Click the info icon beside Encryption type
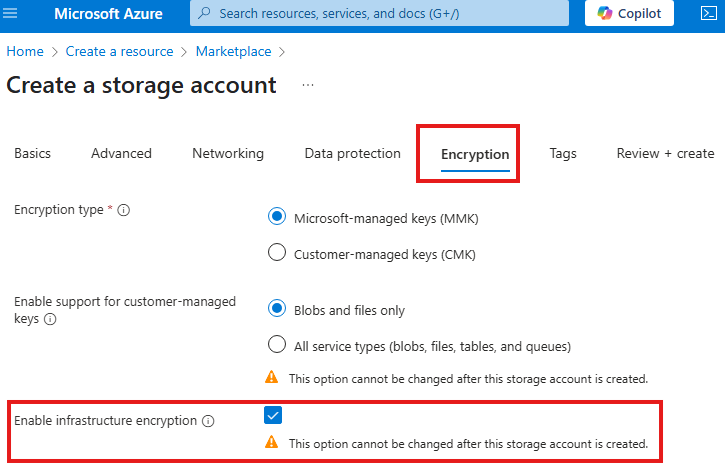Screen dimensions: 725x463 [x=124, y=210]
